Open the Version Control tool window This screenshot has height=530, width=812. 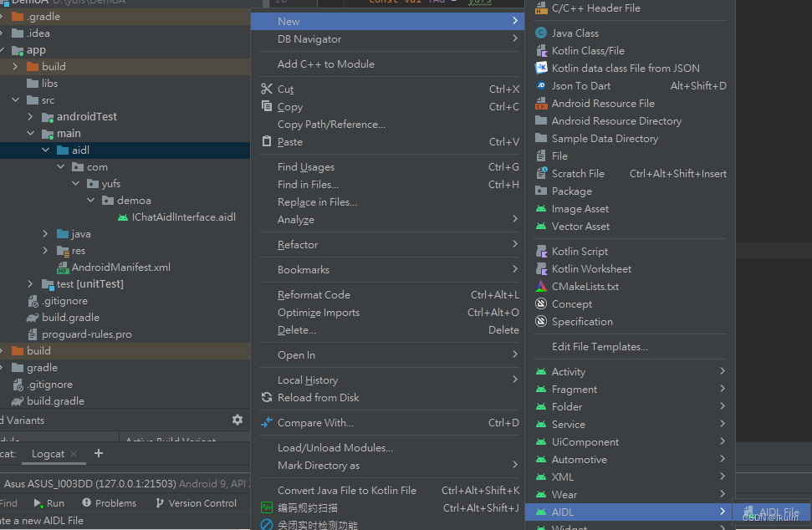tap(196, 503)
